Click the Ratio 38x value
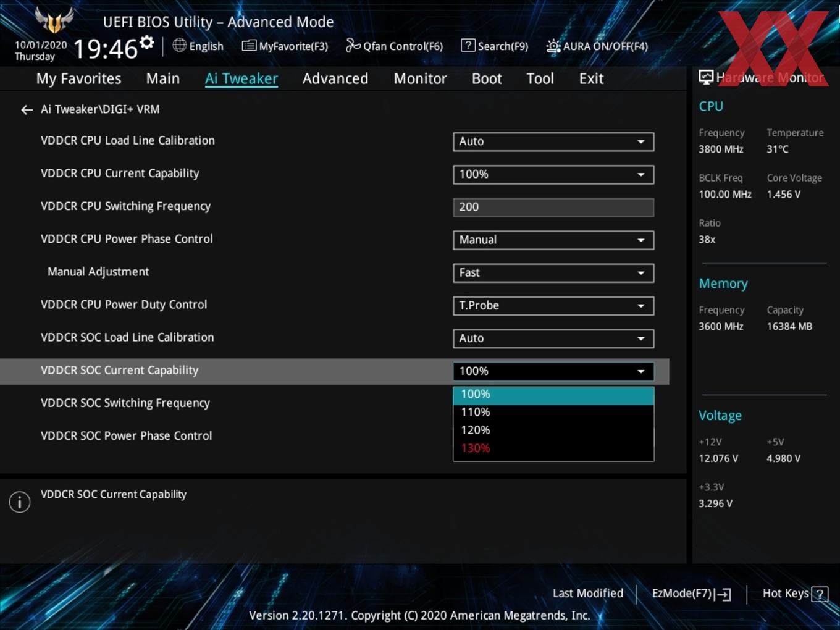 (x=707, y=240)
